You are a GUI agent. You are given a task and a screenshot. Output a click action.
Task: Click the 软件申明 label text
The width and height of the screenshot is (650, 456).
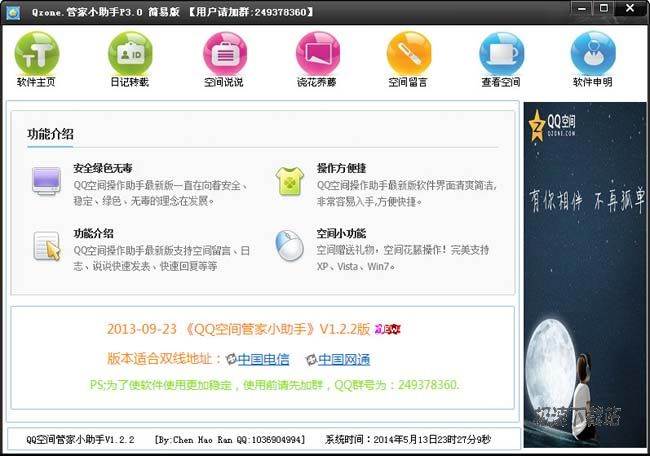tap(592, 82)
